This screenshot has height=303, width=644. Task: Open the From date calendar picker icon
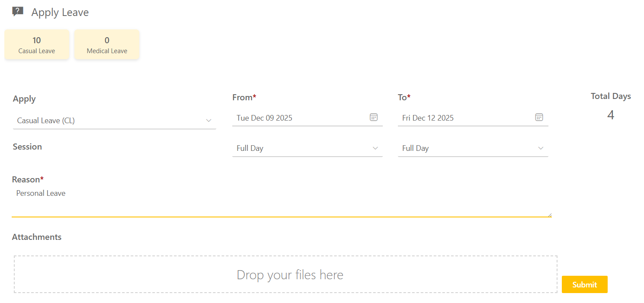(374, 117)
